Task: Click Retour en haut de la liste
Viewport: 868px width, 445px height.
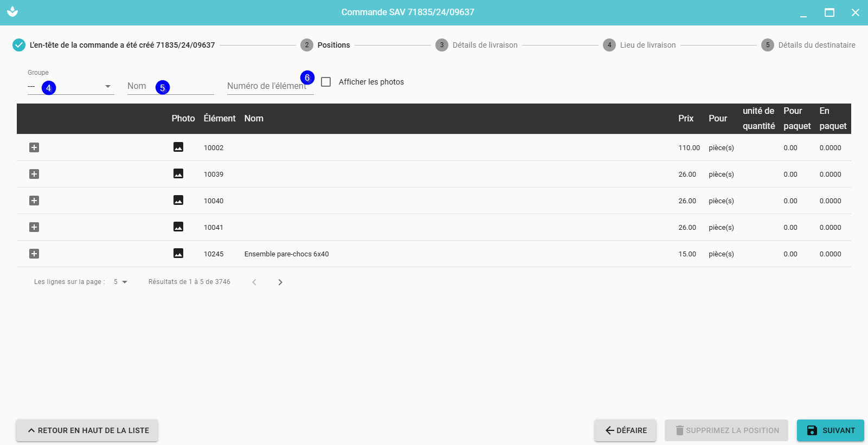Action: point(87,430)
